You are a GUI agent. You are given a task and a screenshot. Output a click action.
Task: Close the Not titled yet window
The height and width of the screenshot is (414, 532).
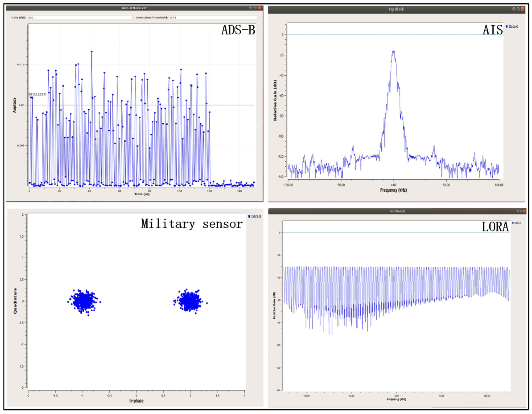[x=524, y=211]
